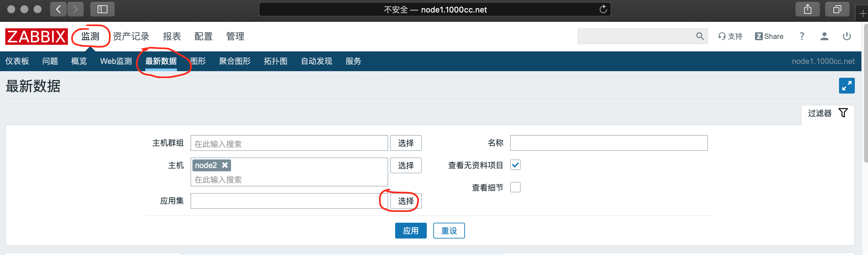868x255 pixels.
Task: Open the help question mark icon
Action: click(802, 36)
